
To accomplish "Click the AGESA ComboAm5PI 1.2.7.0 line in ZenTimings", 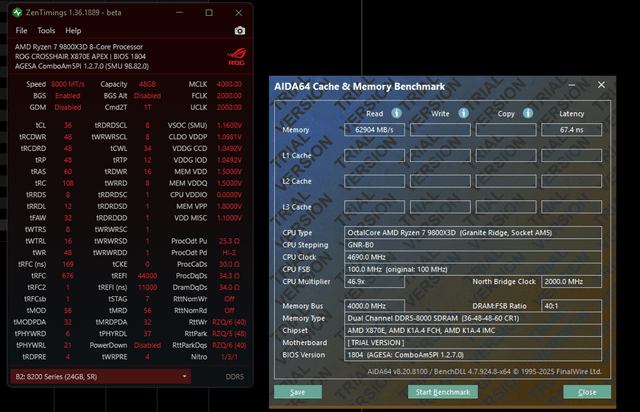I will pyautogui.click(x=82, y=66).
